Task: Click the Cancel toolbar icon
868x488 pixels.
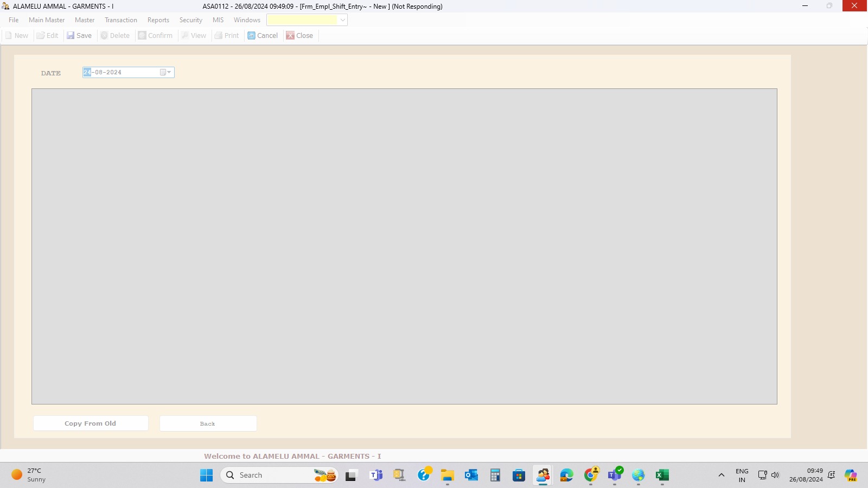Action: [251, 36]
